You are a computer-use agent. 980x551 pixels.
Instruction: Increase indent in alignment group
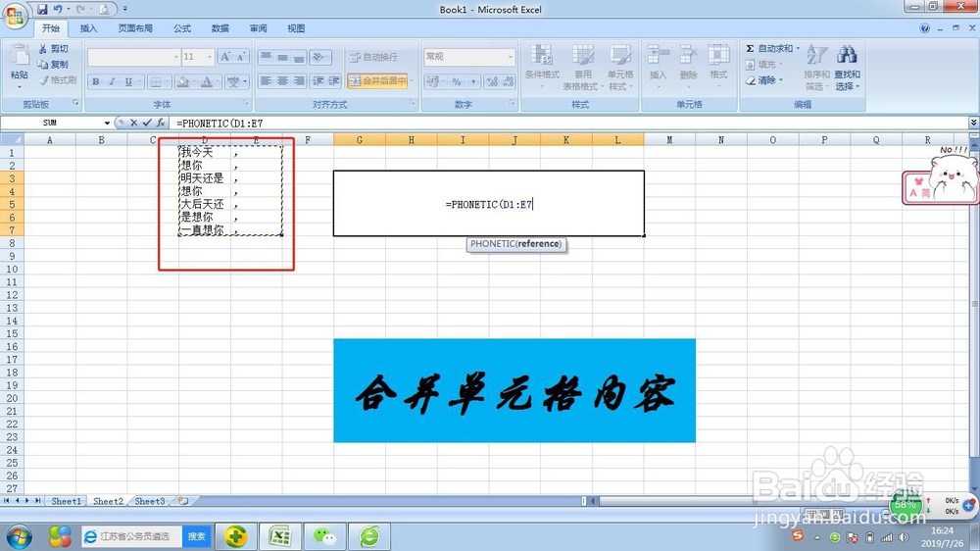[x=334, y=80]
